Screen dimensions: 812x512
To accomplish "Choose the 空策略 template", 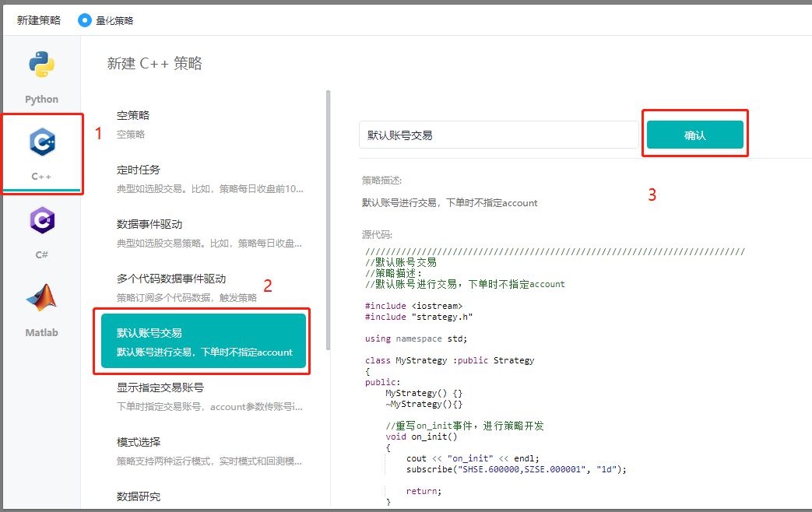I will pyautogui.click(x=203, y=124).
